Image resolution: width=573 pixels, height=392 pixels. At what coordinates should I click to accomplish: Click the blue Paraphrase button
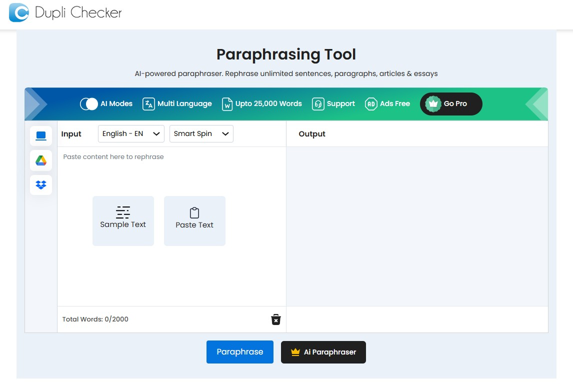(x=239, y=352)
